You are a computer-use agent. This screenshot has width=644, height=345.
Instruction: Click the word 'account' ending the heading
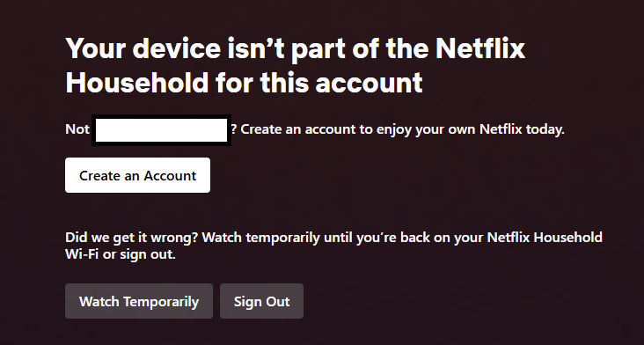(x=369, y=84)
